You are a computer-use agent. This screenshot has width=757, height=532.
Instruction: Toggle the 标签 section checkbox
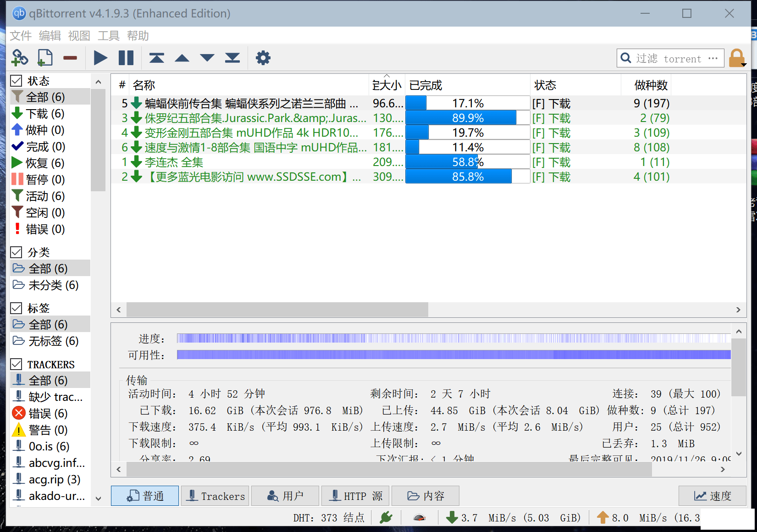click(x=17, y=308)
